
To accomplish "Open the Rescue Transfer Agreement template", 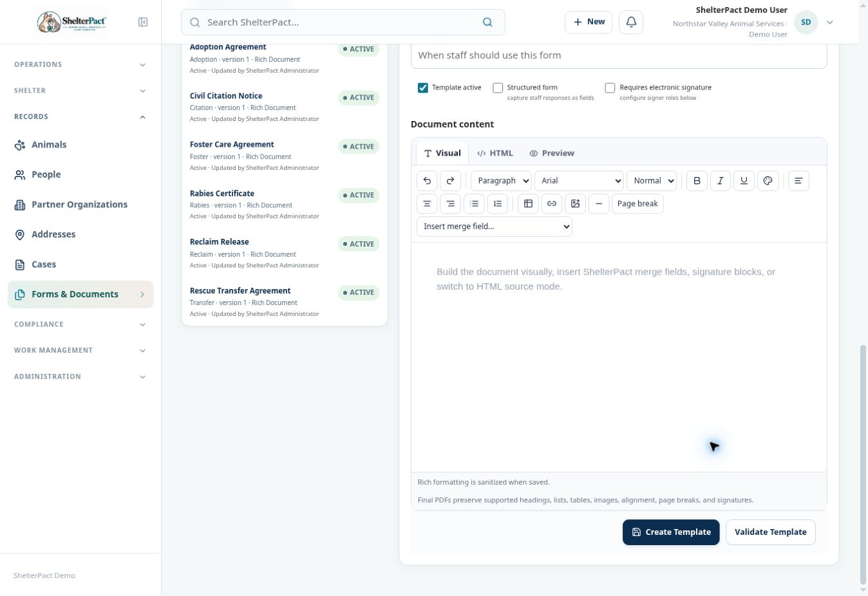I will (x=284, y=302).
